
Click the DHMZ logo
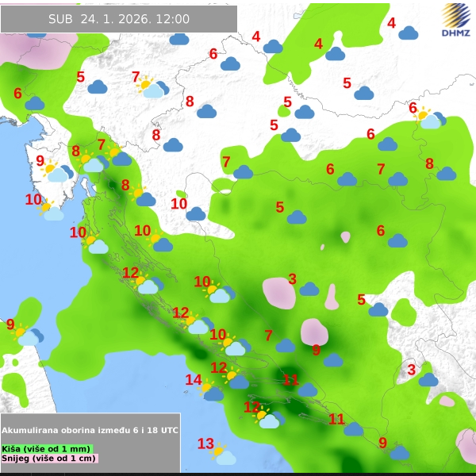click(455, 21)
